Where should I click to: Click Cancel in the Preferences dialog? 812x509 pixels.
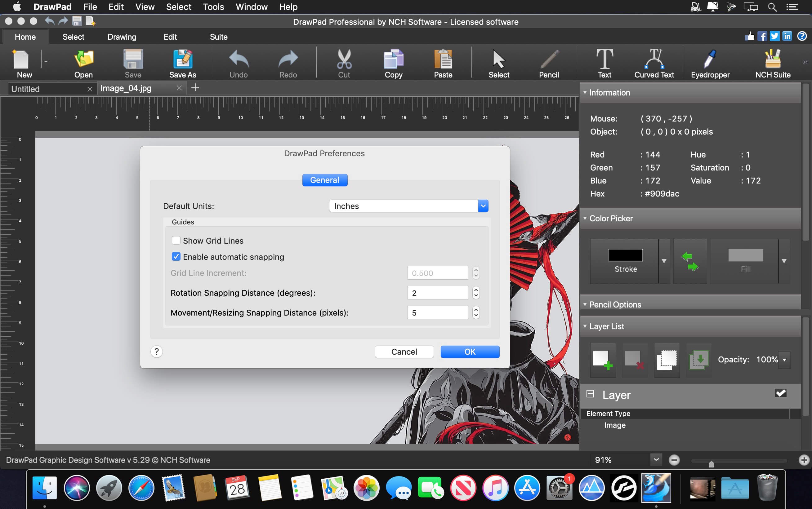[x=404, y=352]
